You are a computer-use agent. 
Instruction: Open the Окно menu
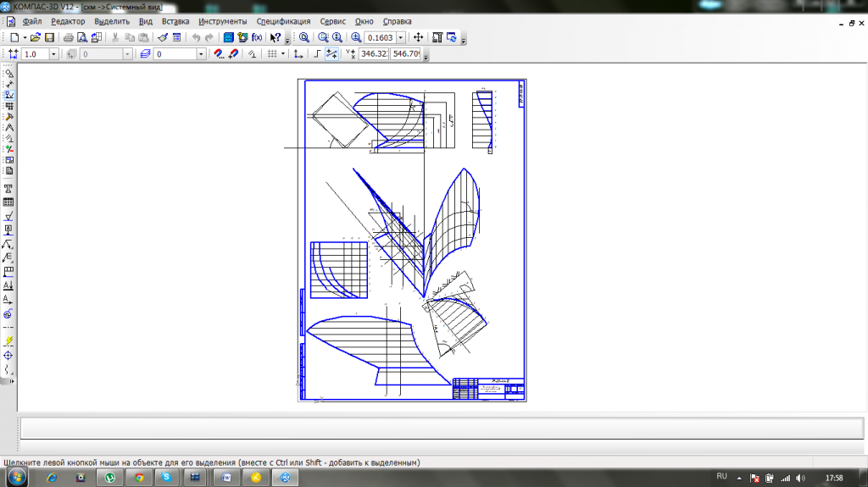(x=364, y=21)
